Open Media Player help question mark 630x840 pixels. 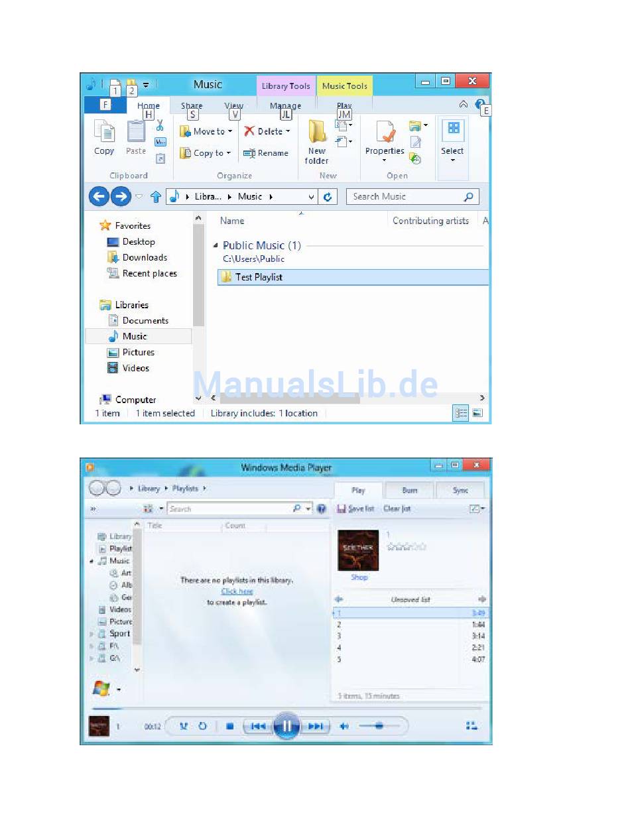point(322,509)
